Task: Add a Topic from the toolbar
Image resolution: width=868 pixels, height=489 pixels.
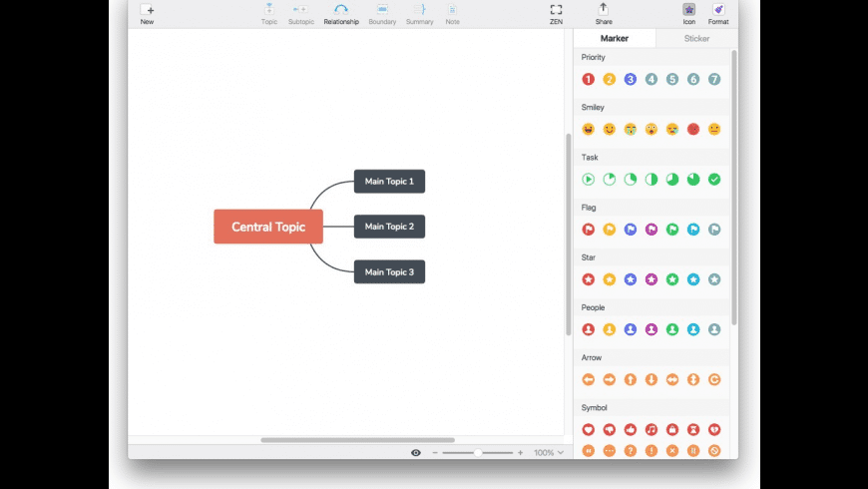Action: pyautogui.click(x=269, y=14)
